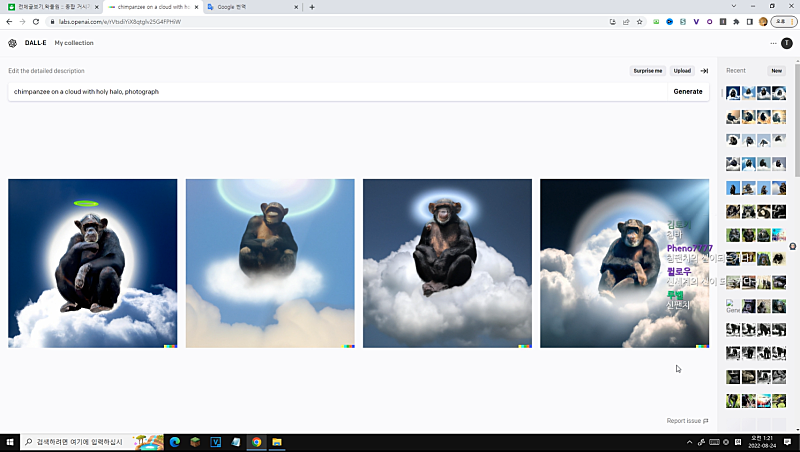
Task: Open the notification center icon
Action: tap(788, 442)
